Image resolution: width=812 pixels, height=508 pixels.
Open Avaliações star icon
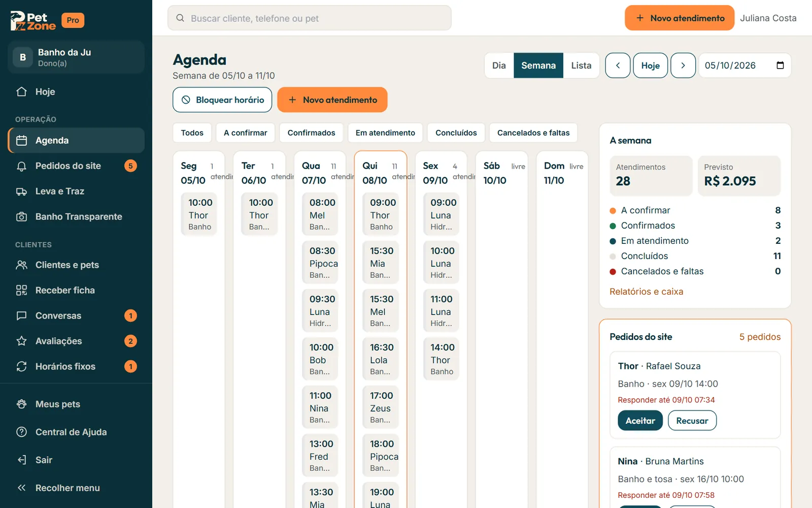click(21, 341)
